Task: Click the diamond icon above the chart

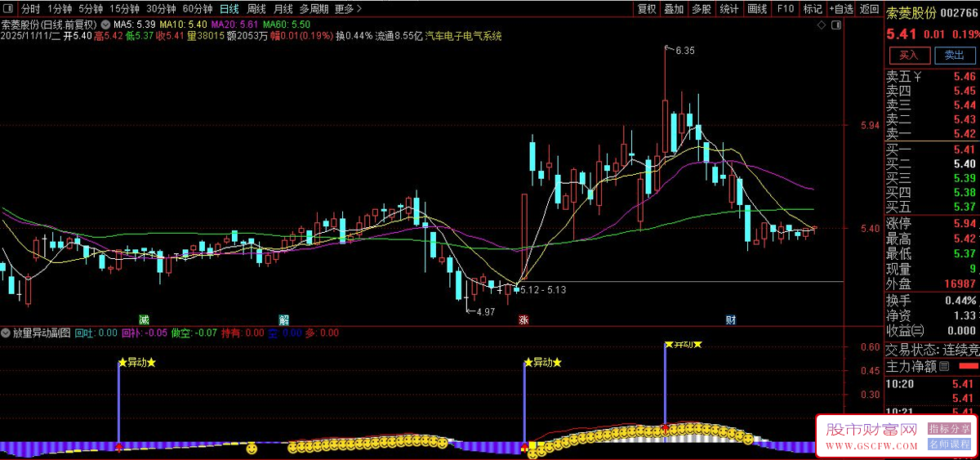Action: click(x=821, y=25)
